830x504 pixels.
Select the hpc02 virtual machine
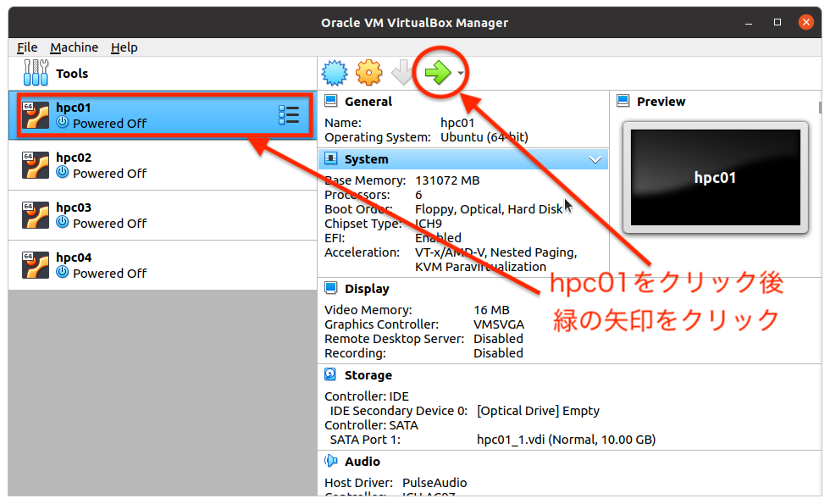click(163, 165)
